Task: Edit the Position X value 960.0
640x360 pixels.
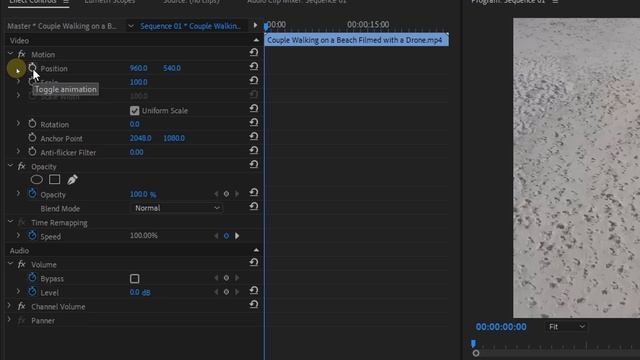Action: [x=139, y=68]
